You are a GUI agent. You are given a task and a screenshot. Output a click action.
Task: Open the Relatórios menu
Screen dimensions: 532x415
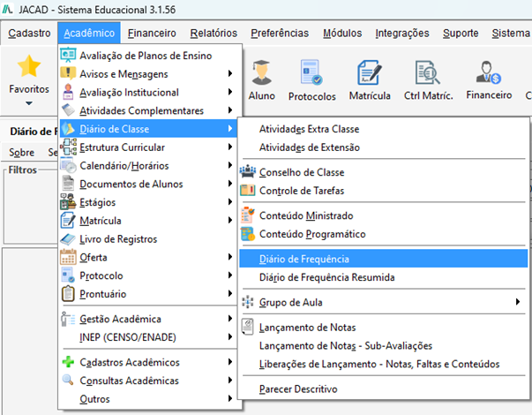[x=214, y=34]
